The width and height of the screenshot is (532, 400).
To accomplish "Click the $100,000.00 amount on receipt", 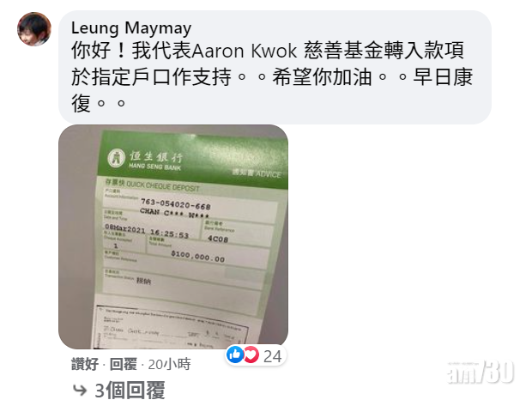I will coord(198,257).
